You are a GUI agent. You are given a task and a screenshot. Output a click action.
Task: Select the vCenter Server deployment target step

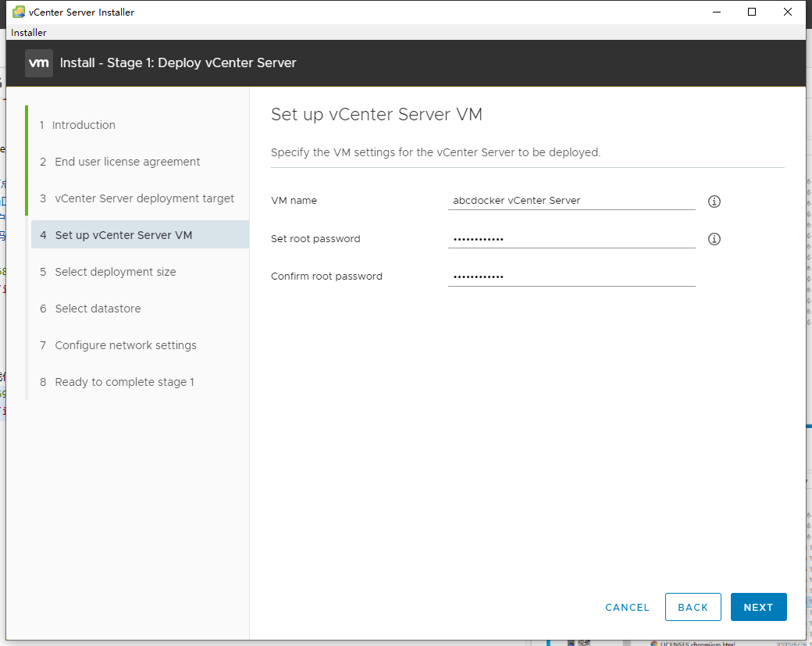coord(144,198)
